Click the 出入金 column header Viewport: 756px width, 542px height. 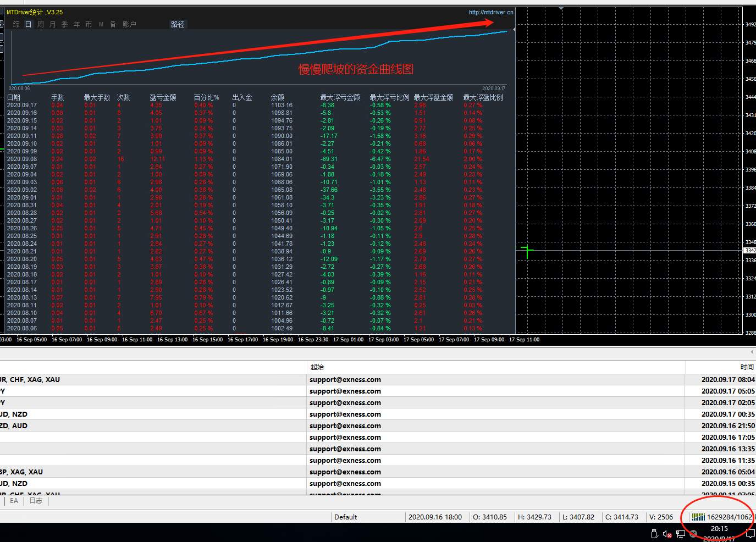click(x=242, y=97)
